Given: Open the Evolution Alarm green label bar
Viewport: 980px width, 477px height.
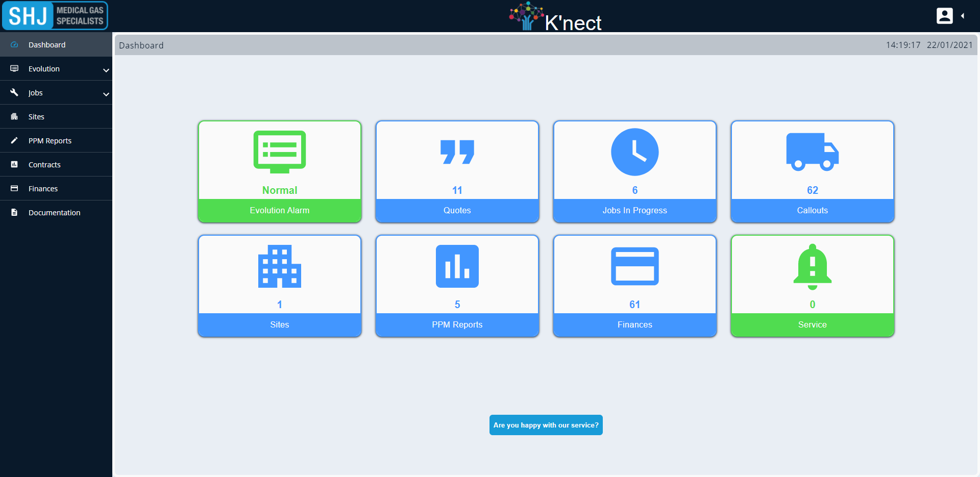Looking at the screenshot, I should pyautogui.click(x=280, y=210).
